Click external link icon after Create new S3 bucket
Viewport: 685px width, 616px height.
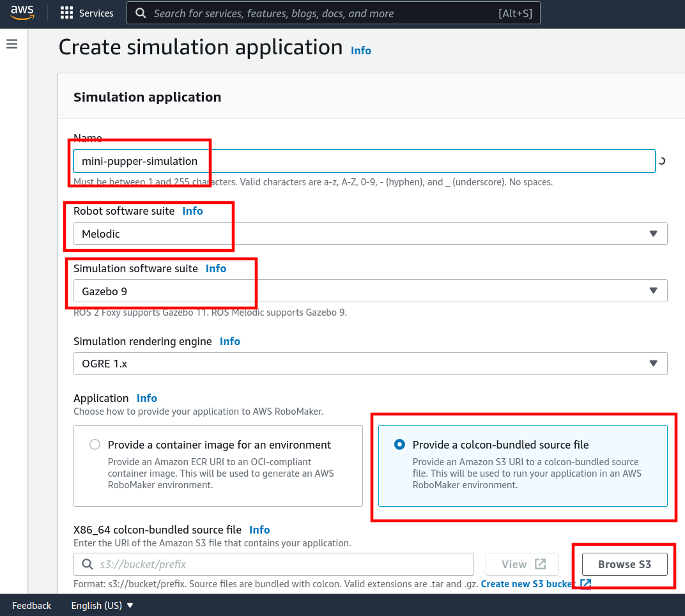585,583
